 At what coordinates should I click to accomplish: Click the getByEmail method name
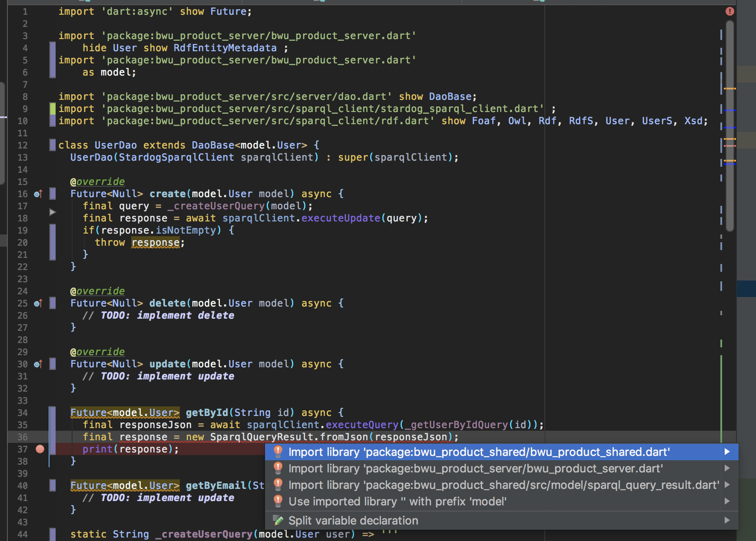tap(216, 485)
